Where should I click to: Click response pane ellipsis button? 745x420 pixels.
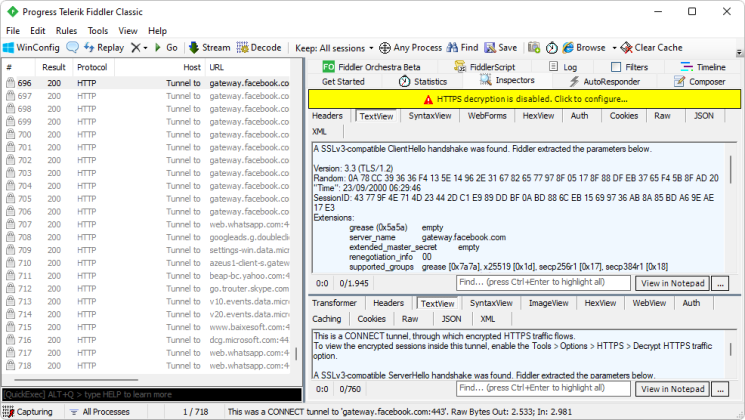[x=720, y=389]
